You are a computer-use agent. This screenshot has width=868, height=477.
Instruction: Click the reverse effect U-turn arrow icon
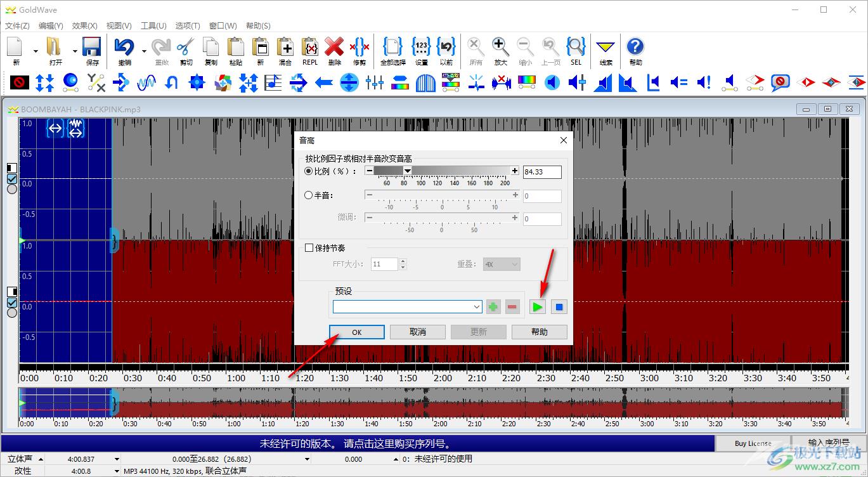tap(171, 82)
